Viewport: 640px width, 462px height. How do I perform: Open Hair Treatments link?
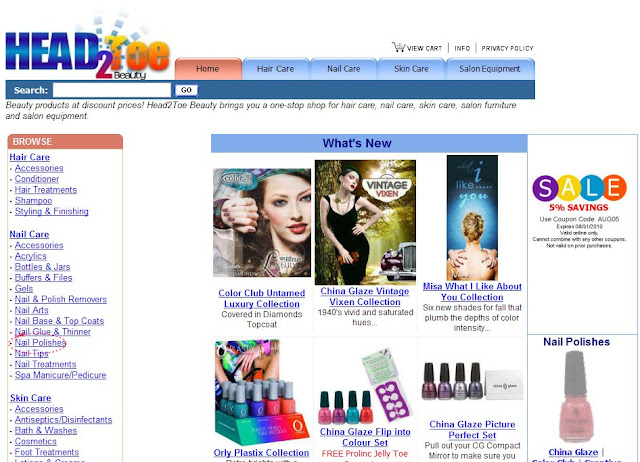(x=46, y=190)
